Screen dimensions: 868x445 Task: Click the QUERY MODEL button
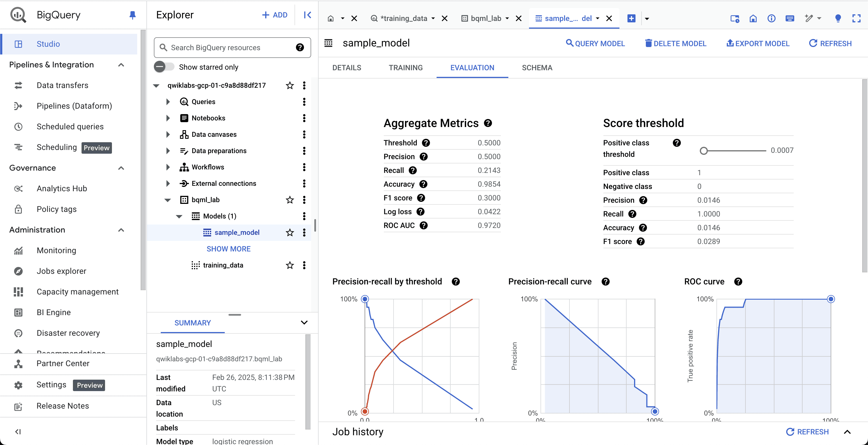[x=595, y=43]
